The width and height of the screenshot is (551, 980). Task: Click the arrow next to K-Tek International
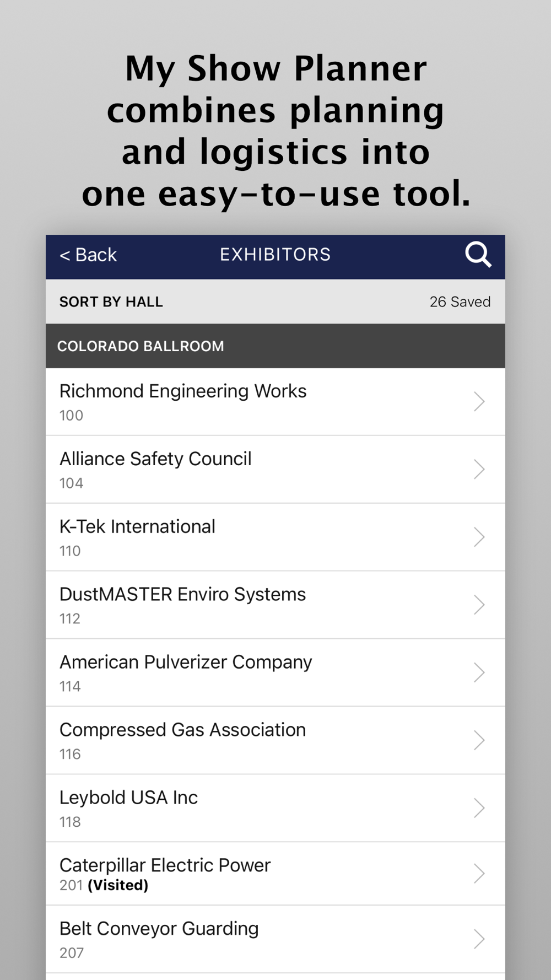point(479,537)
